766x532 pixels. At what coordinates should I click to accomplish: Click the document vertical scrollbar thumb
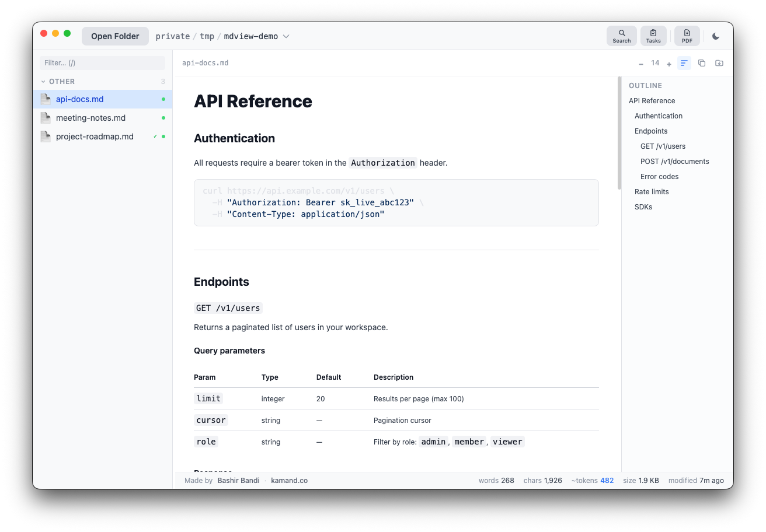[619, 133]
